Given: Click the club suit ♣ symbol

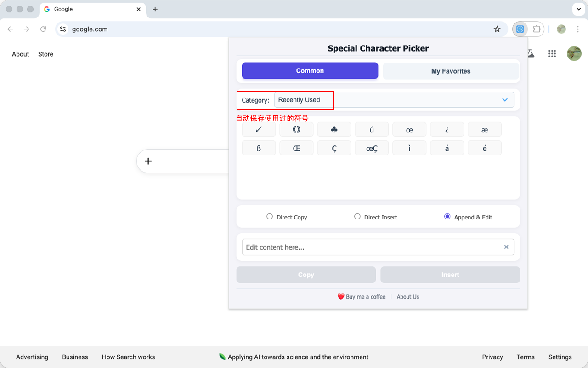Looking at the screenshot, I should tap(334, 130).
